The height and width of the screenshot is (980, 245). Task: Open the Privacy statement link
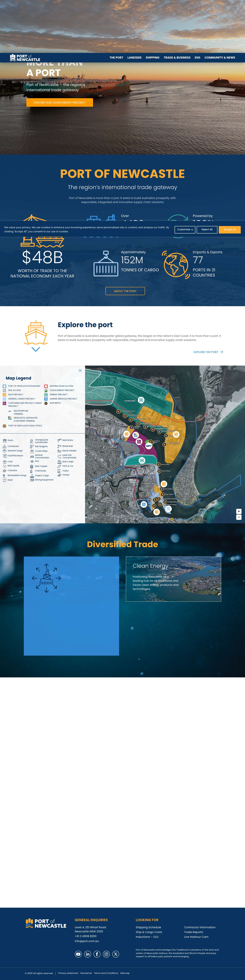coord(68,973)
